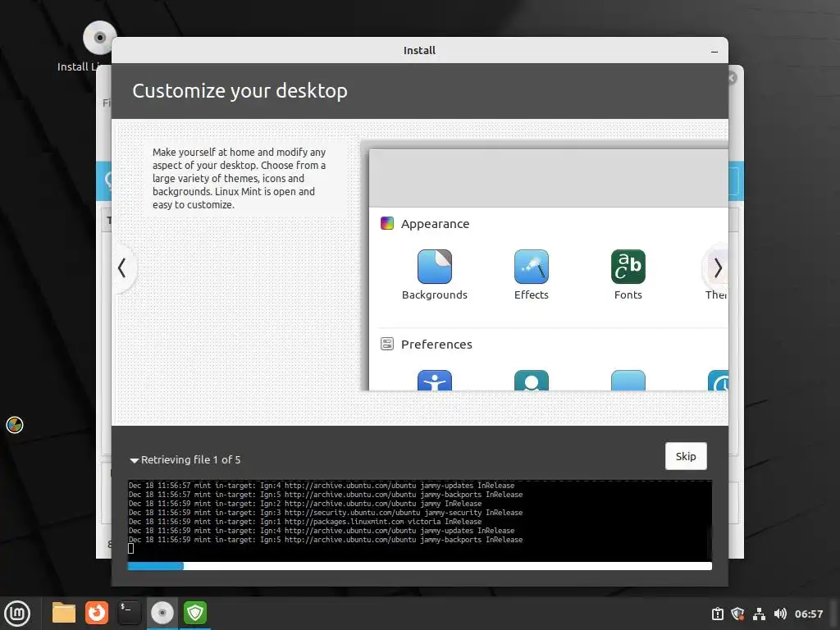
Task: Click the installation progress bar
Action: (419, 566)
